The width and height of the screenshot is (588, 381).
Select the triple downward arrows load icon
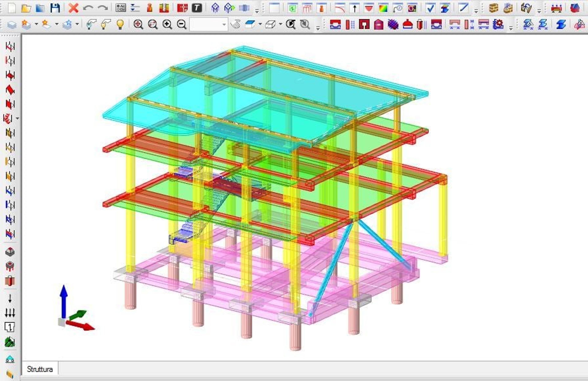[x=10, y=313]
